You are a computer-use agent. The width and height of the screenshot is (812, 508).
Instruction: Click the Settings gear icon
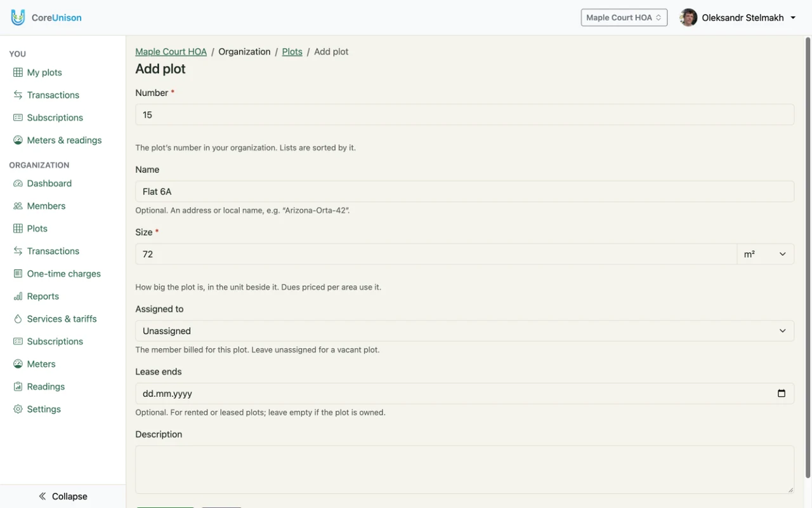(18, 409)
